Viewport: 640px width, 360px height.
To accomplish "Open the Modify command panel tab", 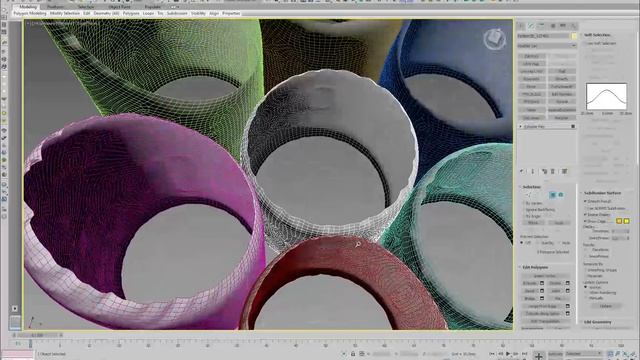I will 531,26.
